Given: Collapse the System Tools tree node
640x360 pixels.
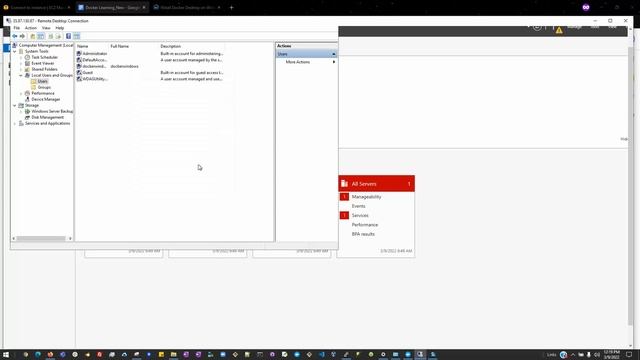Looking at the screenshot, I should [x=15, y=51].
